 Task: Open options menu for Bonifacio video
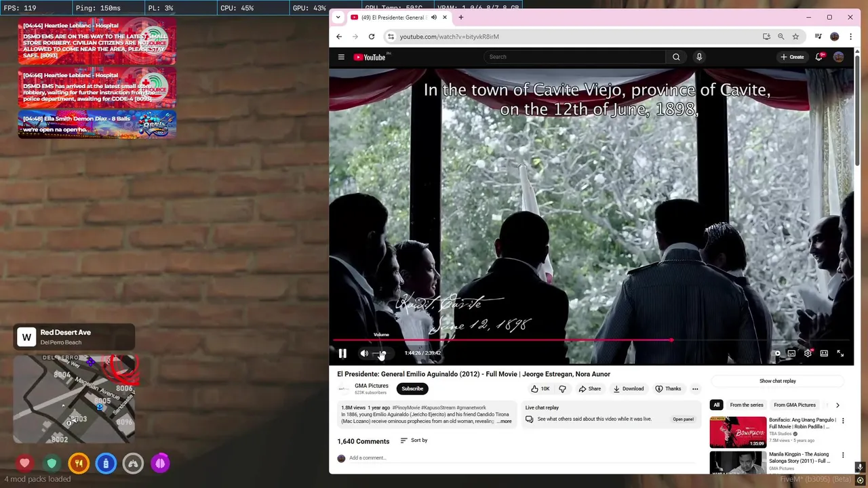pyautogui.click(x=843, y=421)
